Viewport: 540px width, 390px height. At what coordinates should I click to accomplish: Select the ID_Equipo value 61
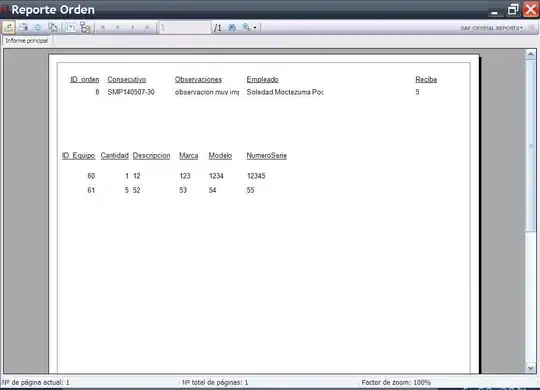pyautogui.click(x=91, y=190)
